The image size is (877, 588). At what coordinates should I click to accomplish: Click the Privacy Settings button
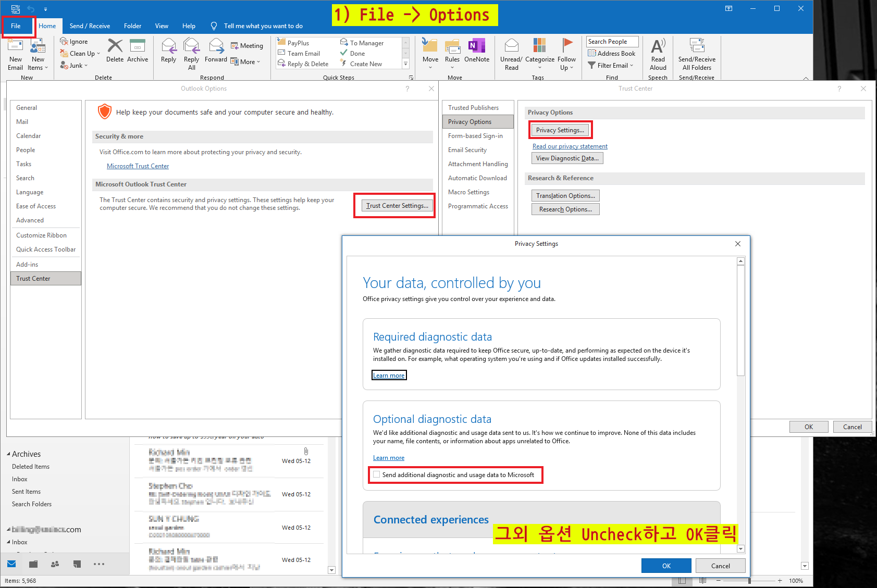tap(560, 130)
